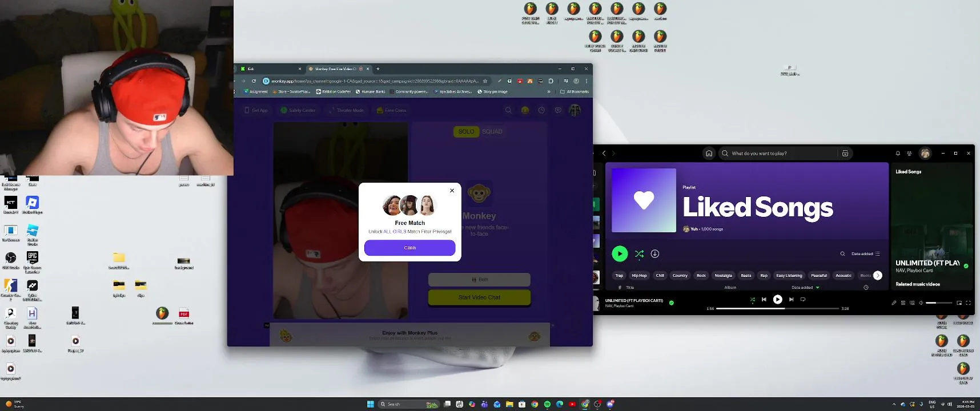This screenshot has height=411, width=980.
Task: Select the Country genre filter
Action: pos(680,275)
